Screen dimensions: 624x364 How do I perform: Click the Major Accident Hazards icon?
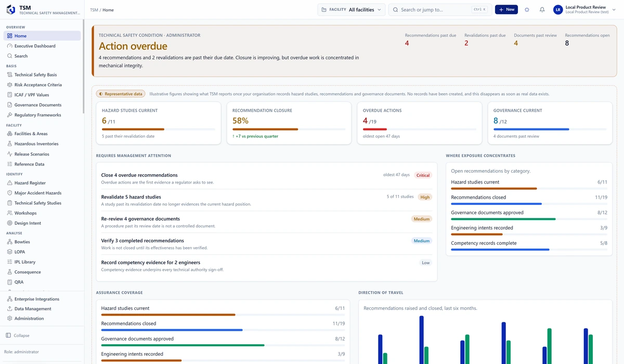(x=9, y=193)
